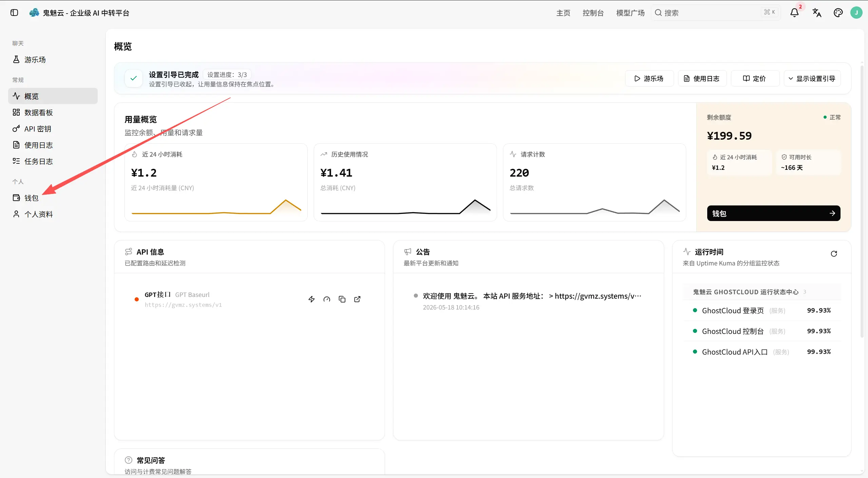The width and height of the screenshot is (868, 478).
Task: Click the 使用日志 button in setup banner
Action: tap(702, 79)
